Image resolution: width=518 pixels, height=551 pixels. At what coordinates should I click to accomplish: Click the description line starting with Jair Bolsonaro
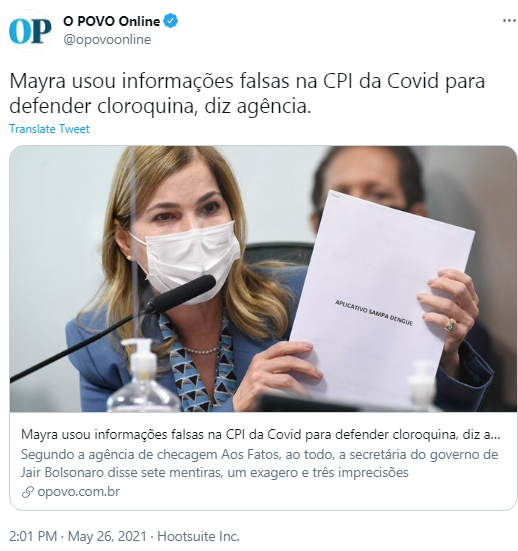[x=214, y=472]
